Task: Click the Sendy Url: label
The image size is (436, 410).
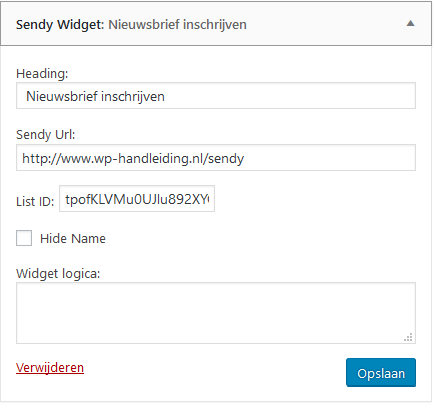Action: click(x=46, y=135)
